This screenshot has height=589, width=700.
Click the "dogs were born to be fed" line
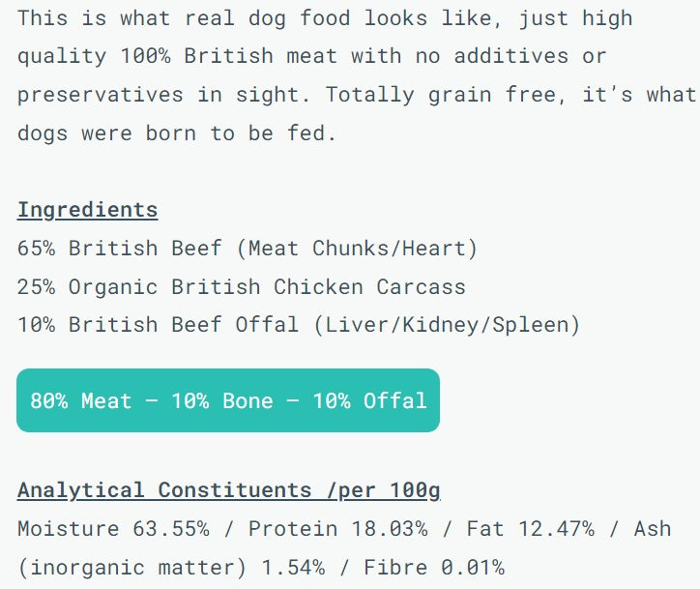pyautogui.click(x=177, y=133)
